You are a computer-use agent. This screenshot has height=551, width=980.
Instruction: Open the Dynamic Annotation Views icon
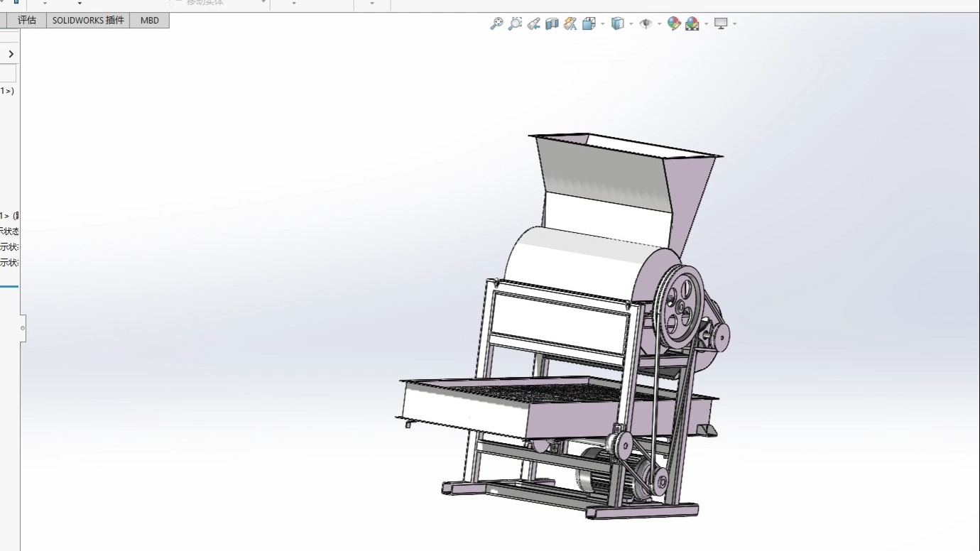pos(570,23)
